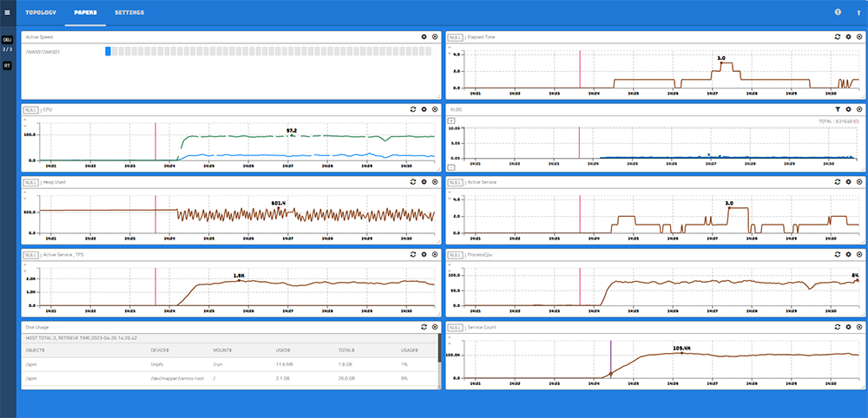Click NULL tag on Service Count panel
The width and height of the screenshot is (868, 418).
(455, 327)
